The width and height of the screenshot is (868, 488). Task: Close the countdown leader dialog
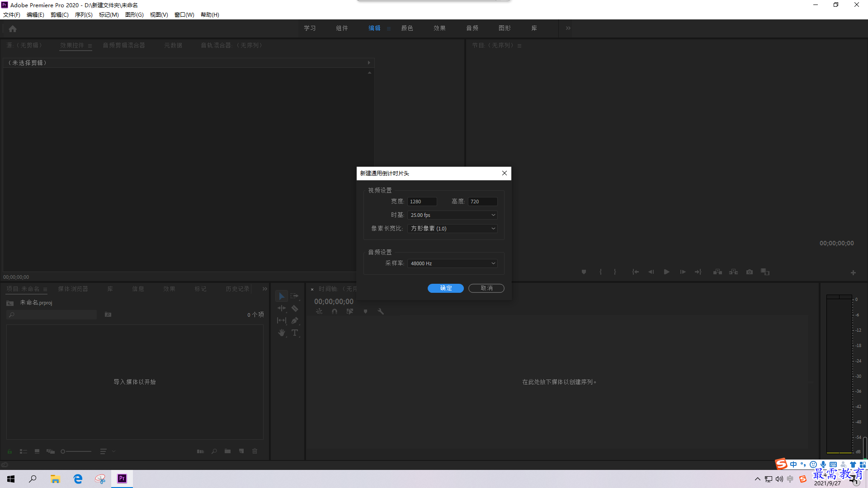pyautogui.click(x=505, y=173)
